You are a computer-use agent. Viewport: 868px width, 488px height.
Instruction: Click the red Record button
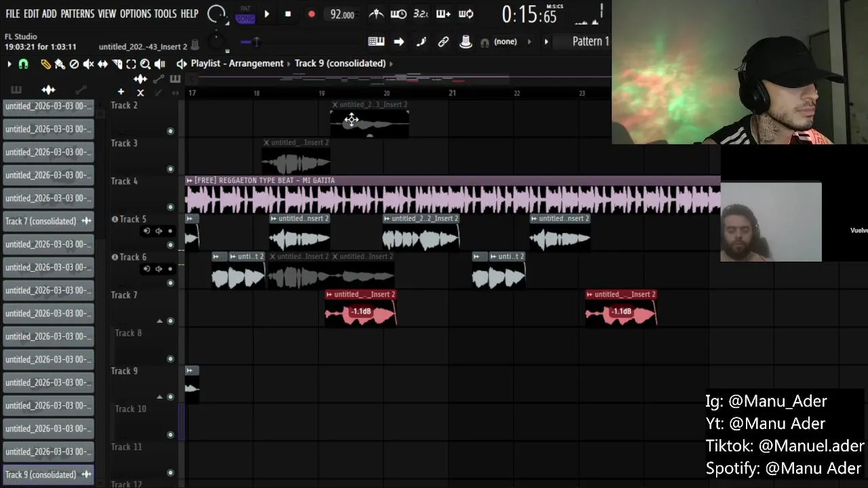(x=311, y=14)
